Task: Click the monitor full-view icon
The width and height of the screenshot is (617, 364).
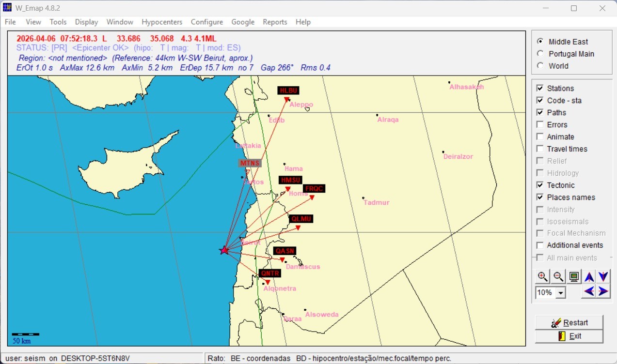Action: click(x=574, y=277)
